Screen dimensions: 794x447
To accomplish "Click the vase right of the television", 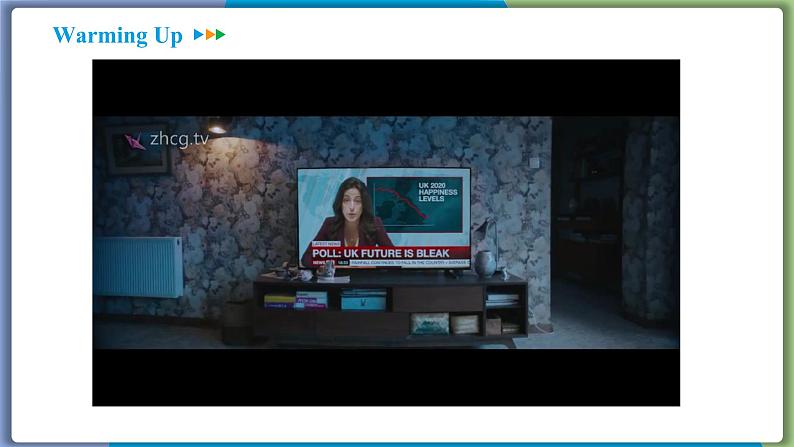I will [484, 264].
